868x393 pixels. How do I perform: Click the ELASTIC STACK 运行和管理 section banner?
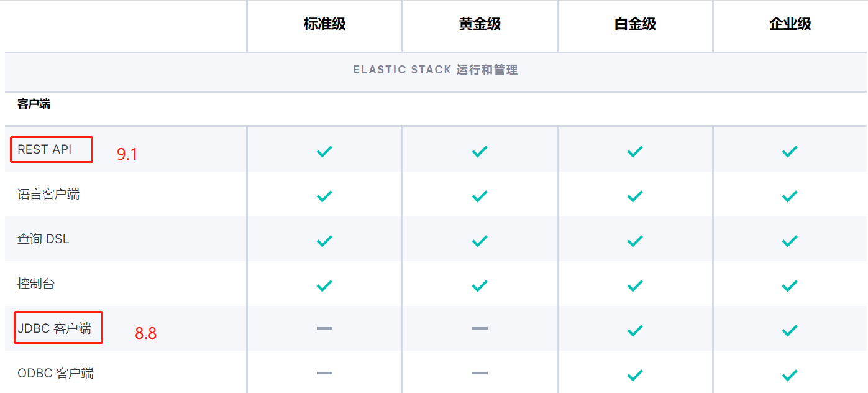(436, 70)
